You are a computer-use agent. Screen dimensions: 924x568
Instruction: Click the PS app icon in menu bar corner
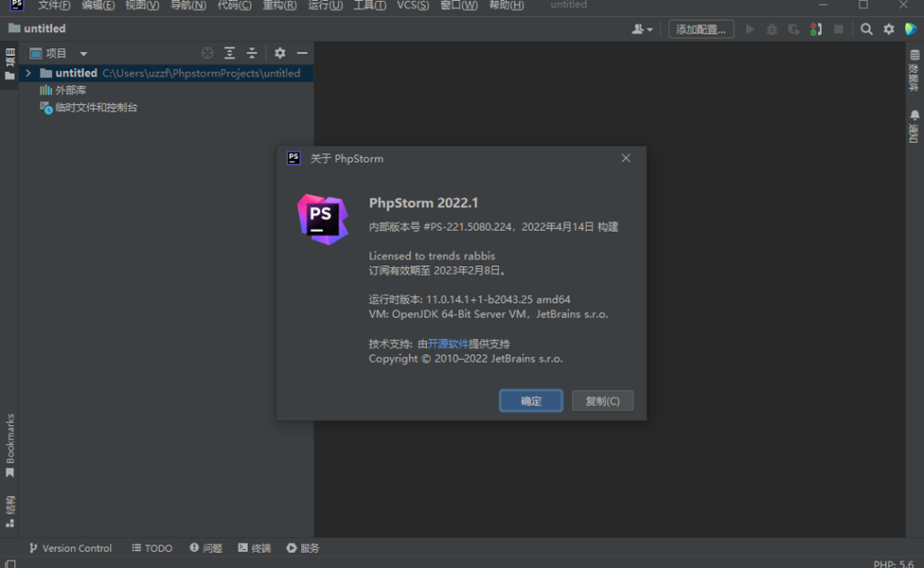[x=17, y=6]
